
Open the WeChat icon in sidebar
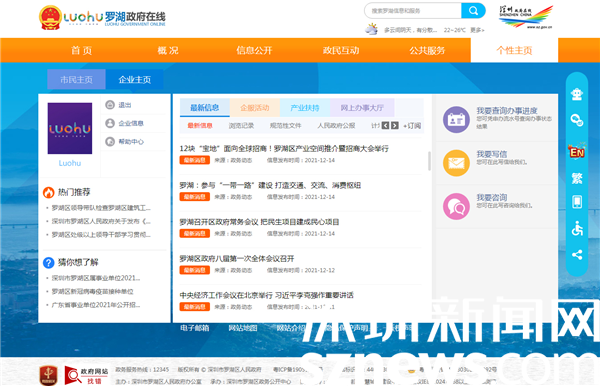pos(577,120)
